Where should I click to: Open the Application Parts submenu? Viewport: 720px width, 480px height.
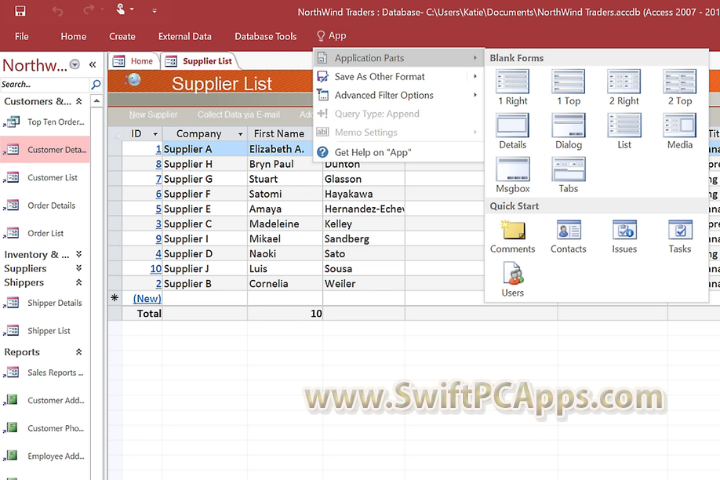[x=399, y=58]
